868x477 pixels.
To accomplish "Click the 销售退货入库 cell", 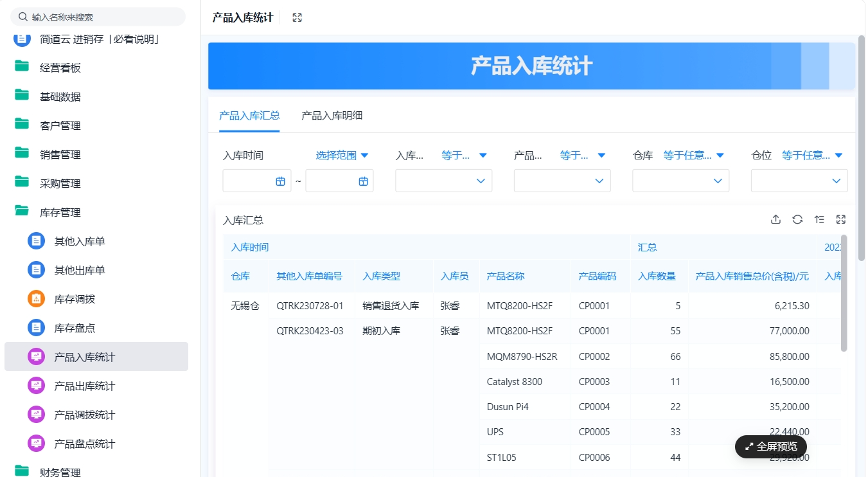I will pos(391,306).
